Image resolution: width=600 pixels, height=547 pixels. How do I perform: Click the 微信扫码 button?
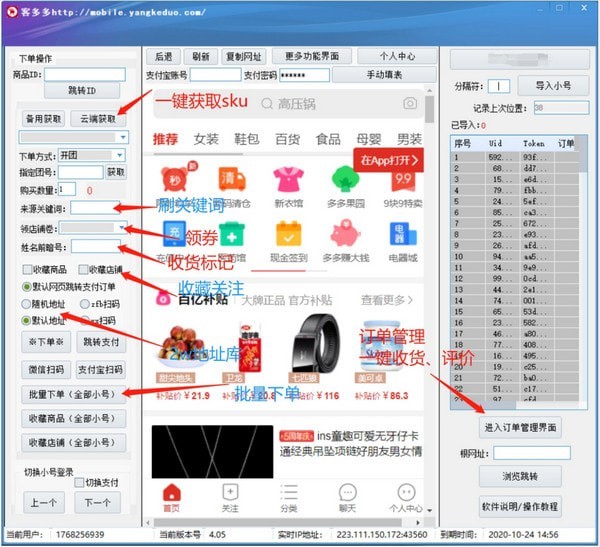pyautogui.click(x=46, y=370)
